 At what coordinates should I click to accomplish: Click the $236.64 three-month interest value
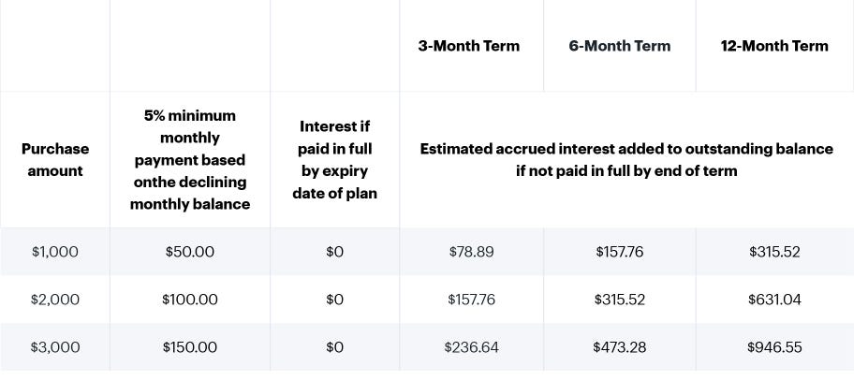471,347
